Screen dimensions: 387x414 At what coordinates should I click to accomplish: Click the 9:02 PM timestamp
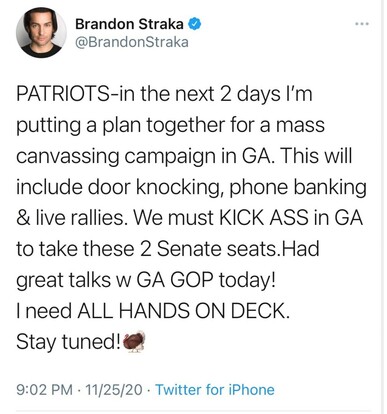(x=44, y=390)
